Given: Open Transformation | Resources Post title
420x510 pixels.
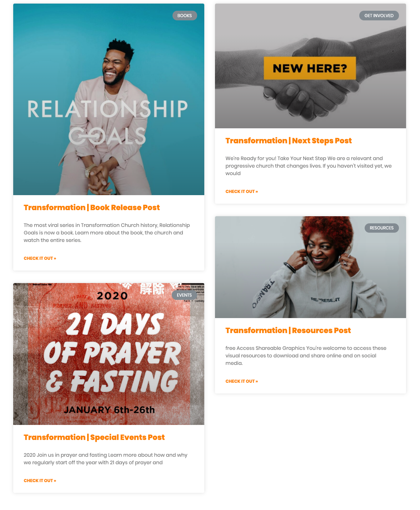Looking at the screenshot, I should pyautogui.click(x=288, y=331).
